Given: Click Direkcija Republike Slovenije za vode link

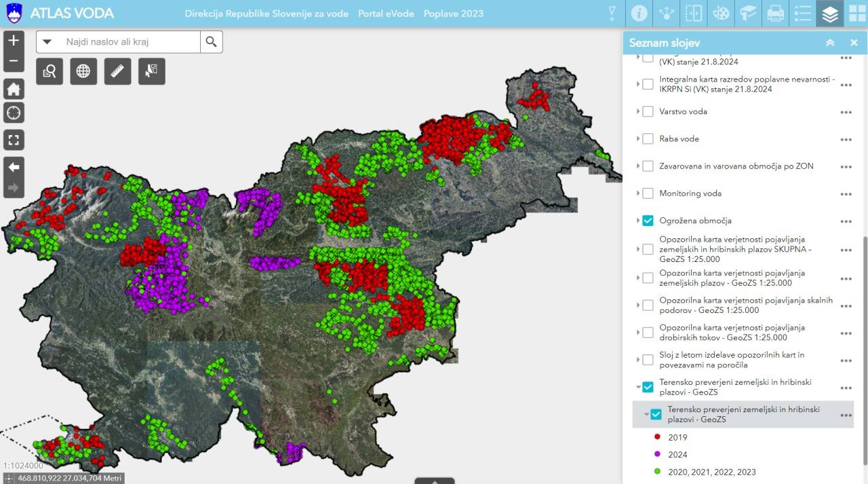Looking at the screenshot, I should point(267,14).
